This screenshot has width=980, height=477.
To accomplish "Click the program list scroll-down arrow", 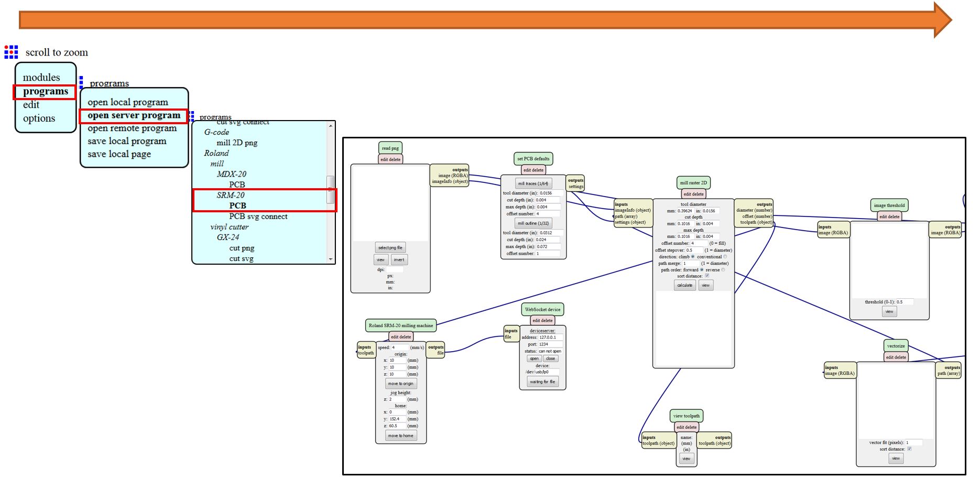I will [x=331, y=259].
